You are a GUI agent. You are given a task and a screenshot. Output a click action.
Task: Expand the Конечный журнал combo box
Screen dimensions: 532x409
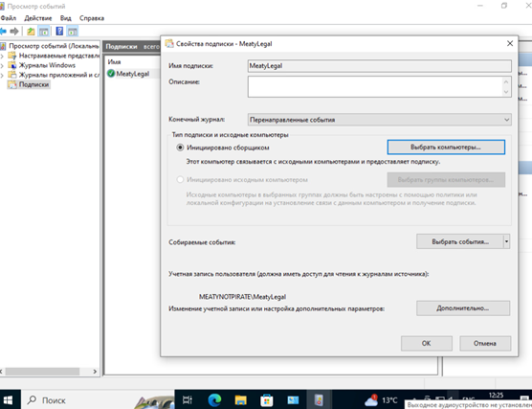click(380, 120)
